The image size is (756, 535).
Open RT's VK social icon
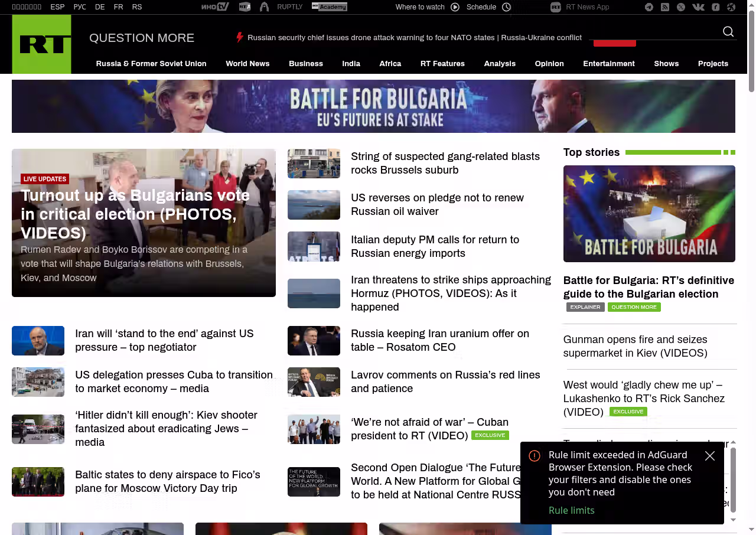pos(698,7)
